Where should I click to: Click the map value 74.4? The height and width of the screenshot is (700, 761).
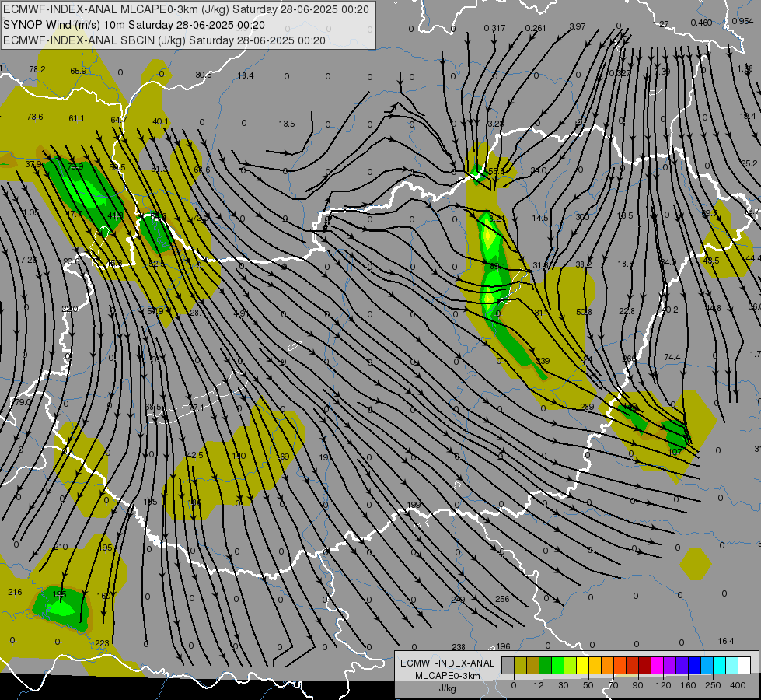(672, 357)
